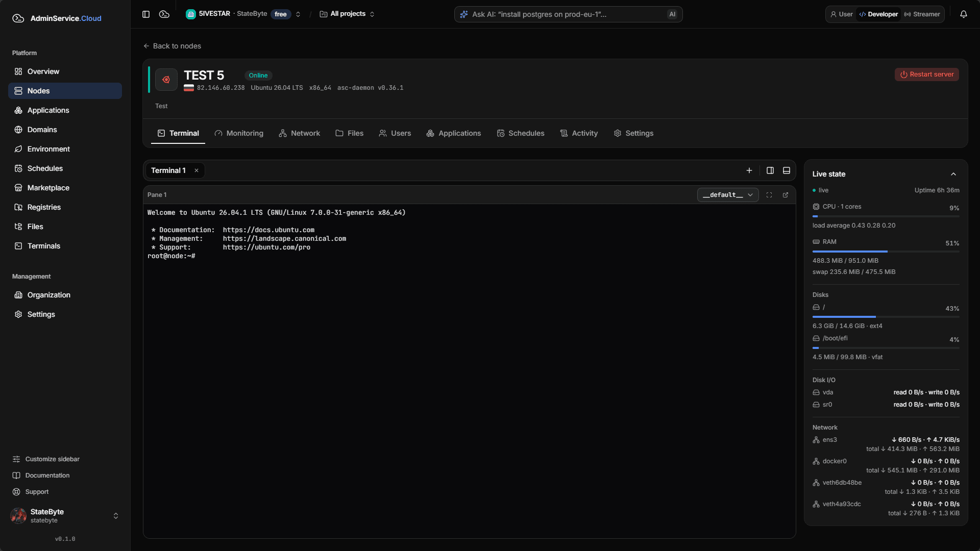Open the __default__ session dropdown

click(728, 195)
